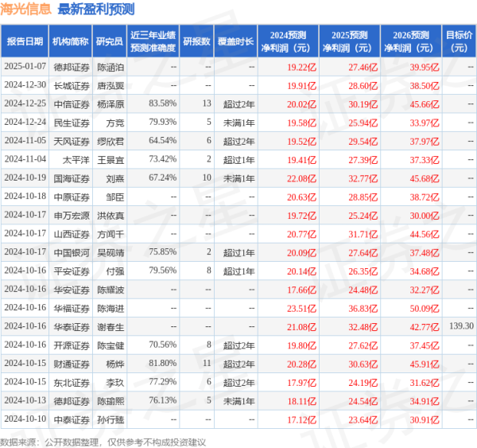Select the accuracy value 64.54%
Image resolution: width=477 pixels, height=448 pixels.
pos(163,141)
